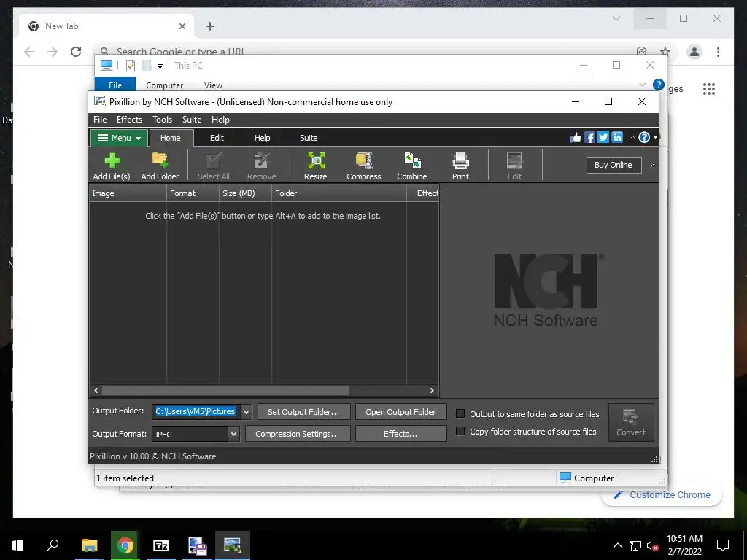Click the Folder column header
Screen dimensions: 747x560
click(x=338, y=193)
